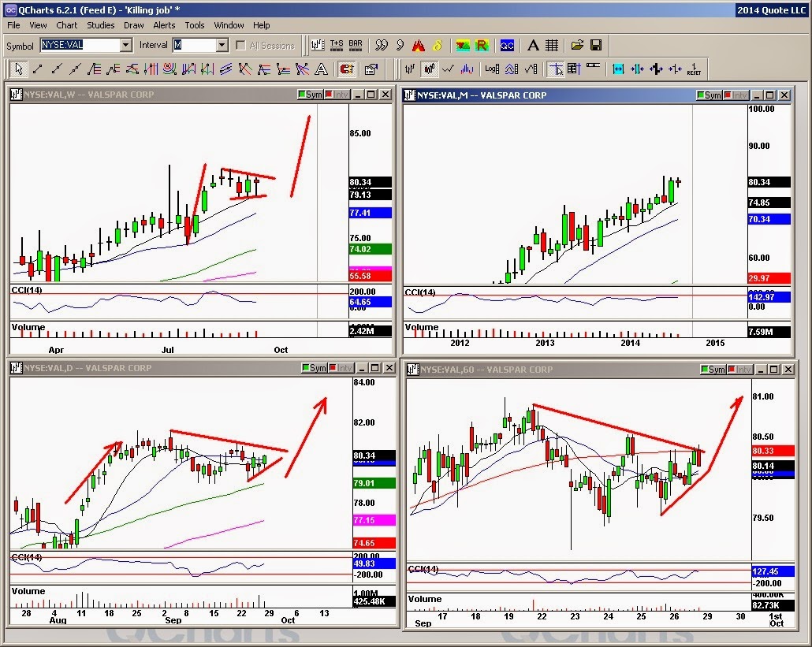The height and width of the screenshot is (647, 812).
Task: Select the text annotation A drawing tool
Action: coord(321,69)
